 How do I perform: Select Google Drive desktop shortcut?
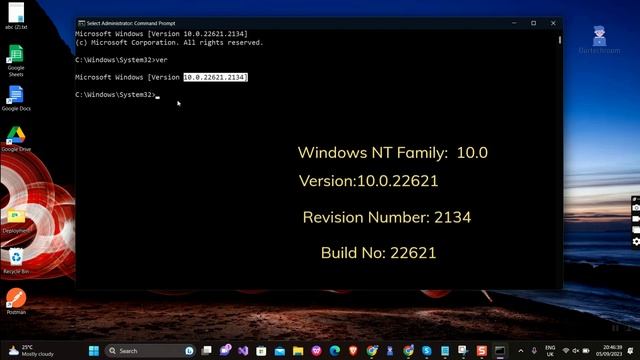[x=16, y=139]
